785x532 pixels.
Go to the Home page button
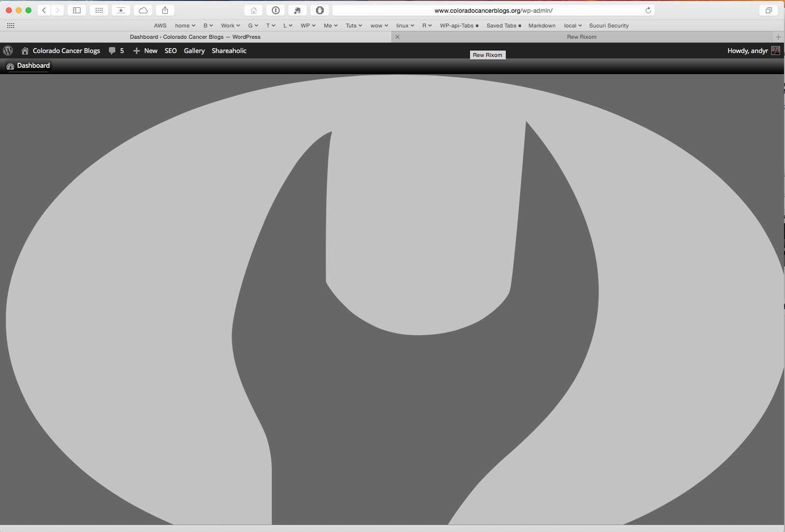click(253, 10)
